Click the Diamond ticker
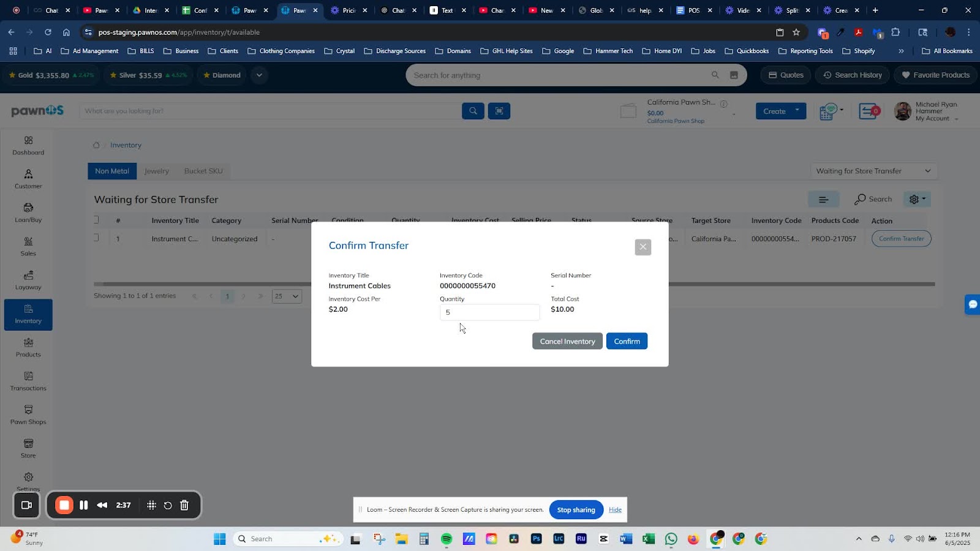 (x=222, y=75)
